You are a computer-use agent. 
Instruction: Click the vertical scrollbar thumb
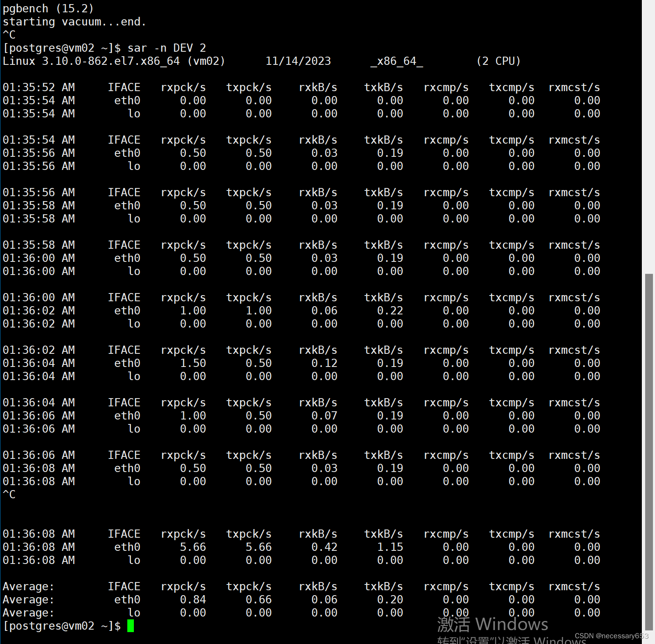[648, 452]
